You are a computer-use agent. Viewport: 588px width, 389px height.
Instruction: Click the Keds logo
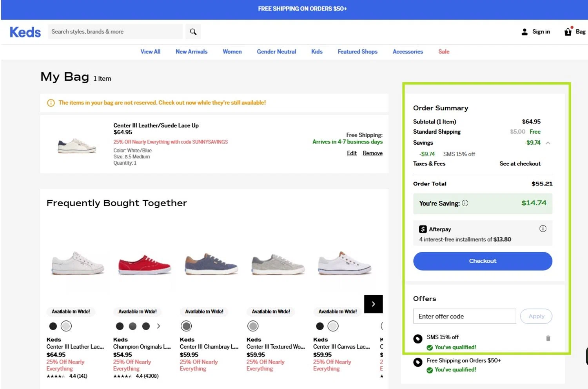pos(25,32)
